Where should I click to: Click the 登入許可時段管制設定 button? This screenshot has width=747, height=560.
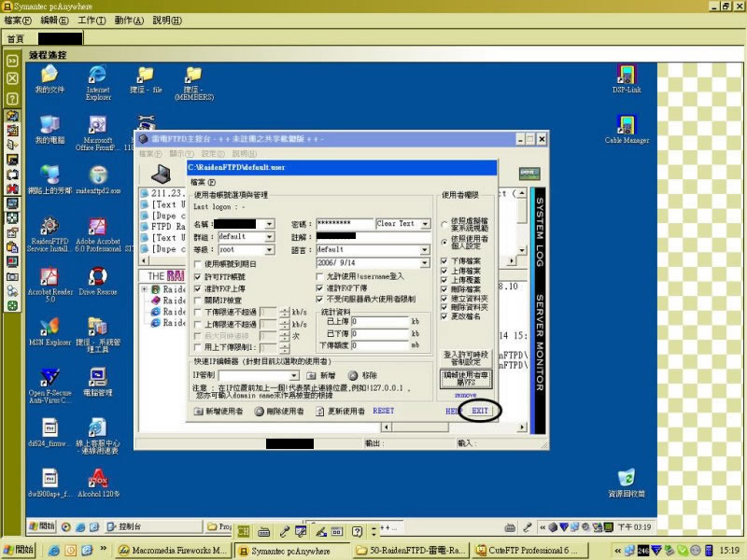tap(465, 358)
